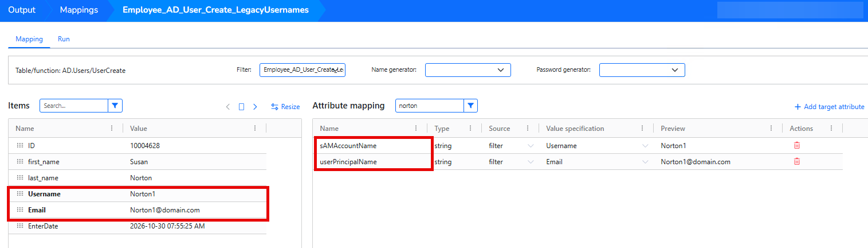Open Value specification column options menu
Viewport: 868px width, 248px height.
click(x=642, y=129)
